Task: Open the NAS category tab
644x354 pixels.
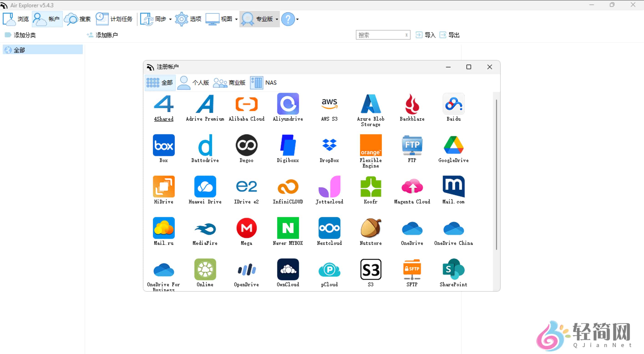Action: 263,83
